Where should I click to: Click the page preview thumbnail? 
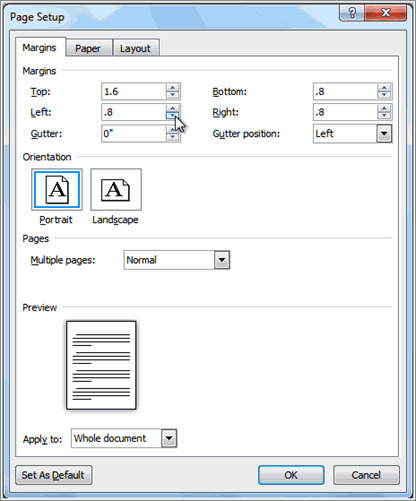(101, 365)
